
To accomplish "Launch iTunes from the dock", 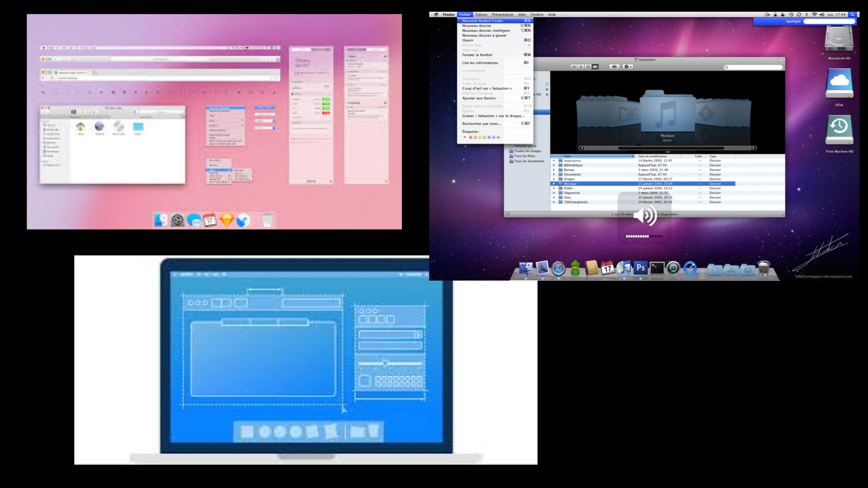I will 624,268.
